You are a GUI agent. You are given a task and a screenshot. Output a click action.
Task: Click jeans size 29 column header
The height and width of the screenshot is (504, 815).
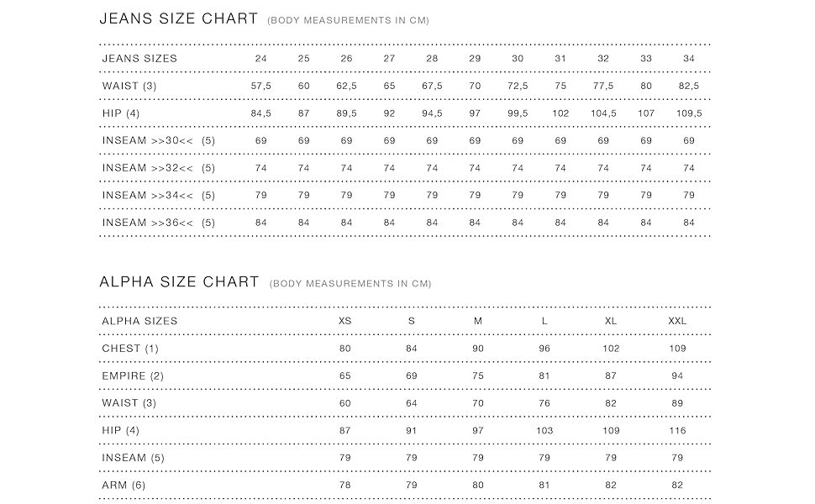click(x=475, y=59)
